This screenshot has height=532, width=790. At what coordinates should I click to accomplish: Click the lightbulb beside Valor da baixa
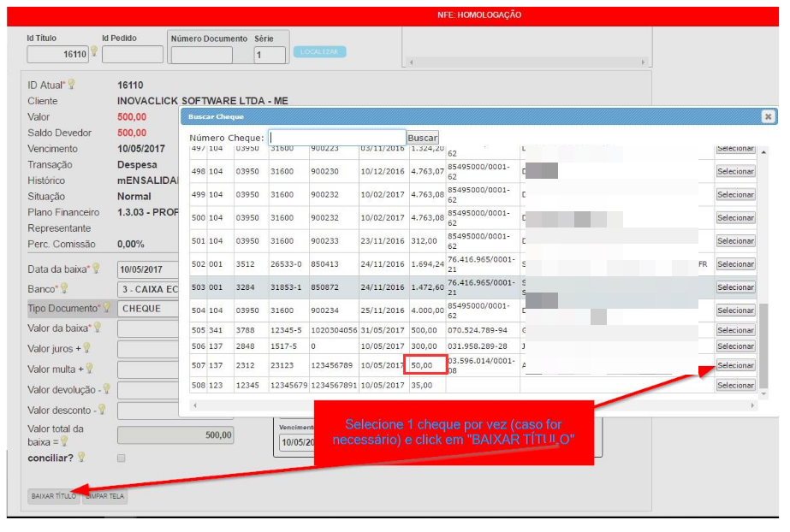(97, 327)
